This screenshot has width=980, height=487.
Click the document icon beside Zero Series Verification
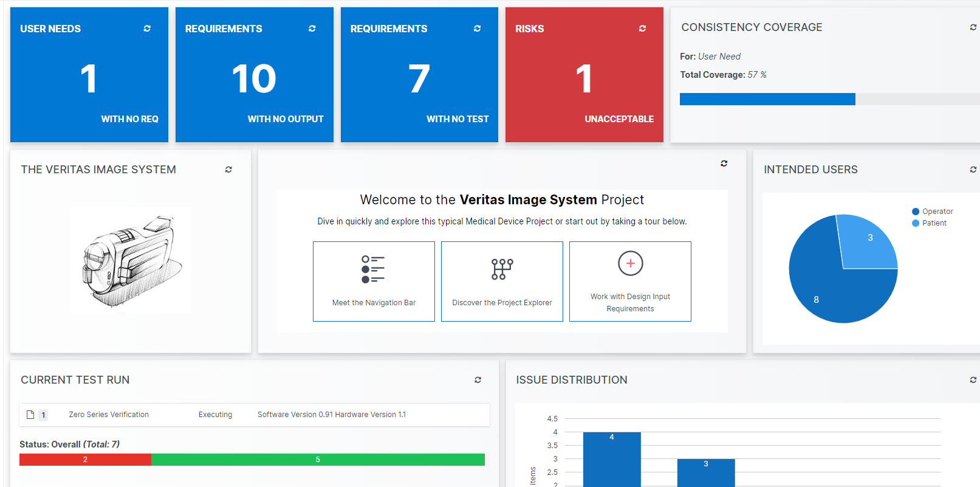point(30,415)
